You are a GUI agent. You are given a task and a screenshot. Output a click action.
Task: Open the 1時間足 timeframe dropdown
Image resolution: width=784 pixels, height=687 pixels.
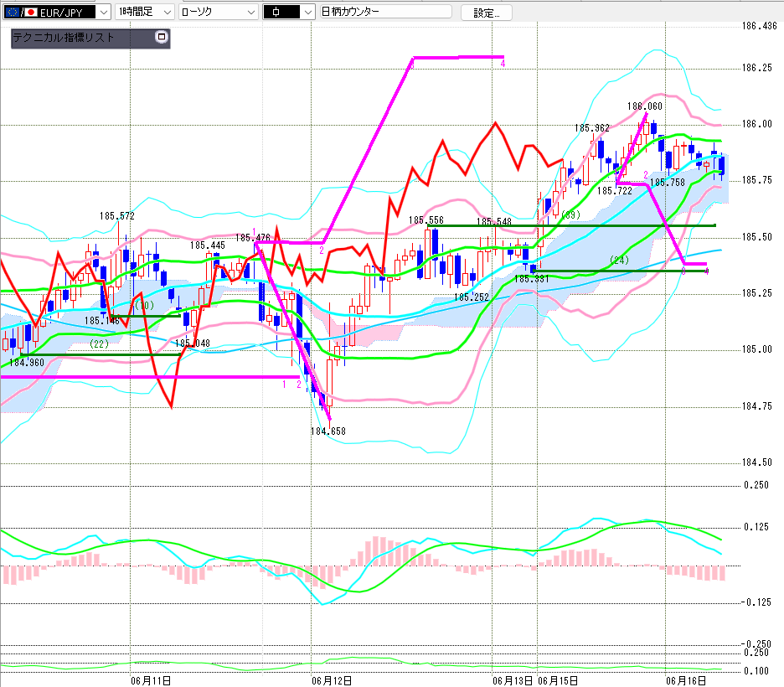pos(168,12)
